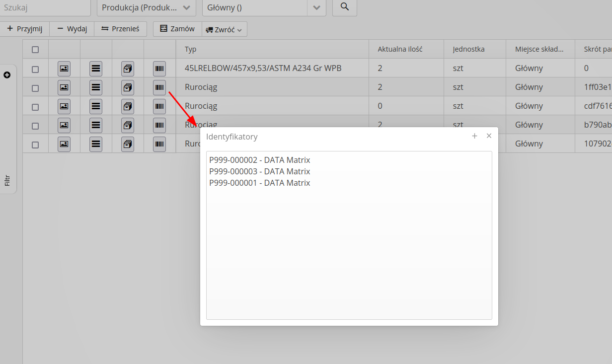Image resolution: width=612 pixels, height=364 pixels.
Task: Click barcode icon in second Rurociąg row
Action: [159, 106]
